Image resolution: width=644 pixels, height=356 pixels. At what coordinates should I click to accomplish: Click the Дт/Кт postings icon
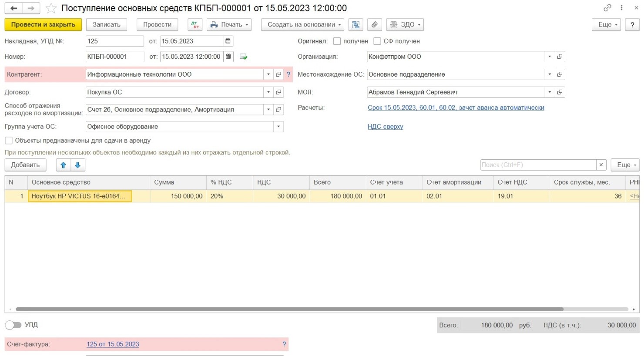(x=195, y=25)
